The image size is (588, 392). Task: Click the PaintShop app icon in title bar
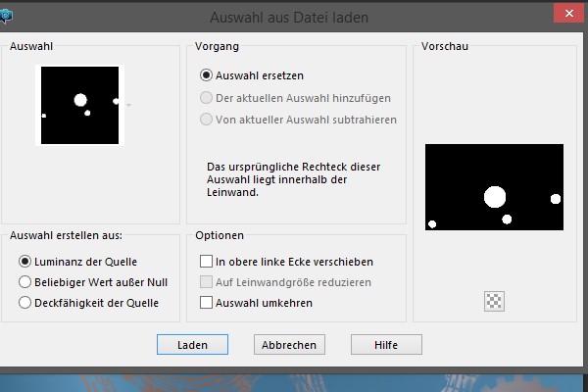point(5,16)
